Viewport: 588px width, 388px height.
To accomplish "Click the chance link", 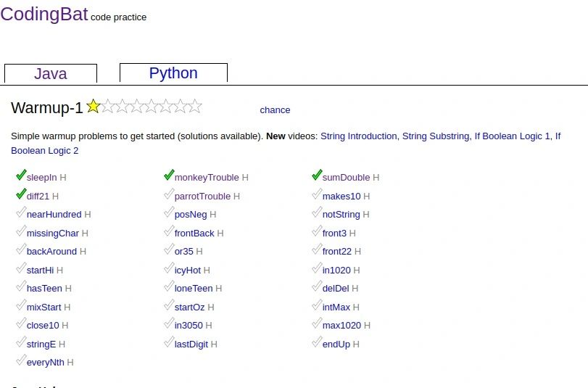I will coord(275,110).
